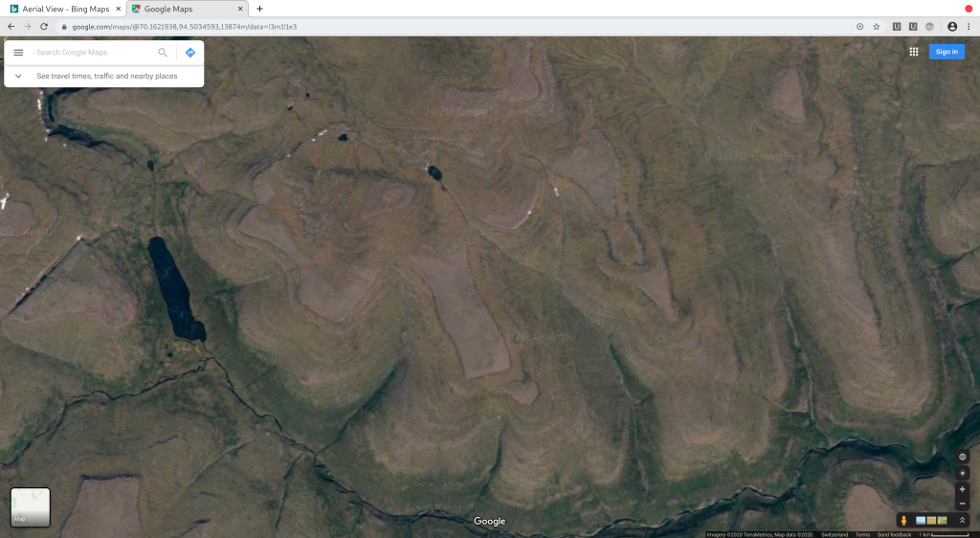Zoom in with the plus button

point(963,489)
